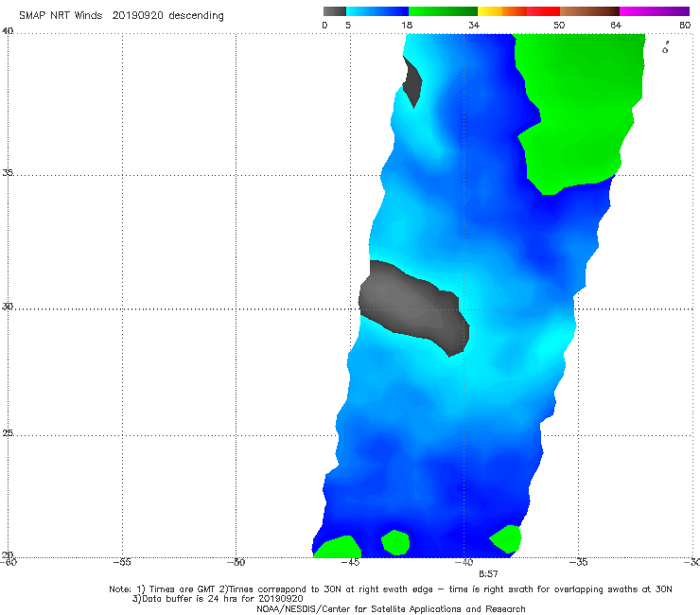
Task: Click the latitude label '35'
Action: click(x=8, y=172)
